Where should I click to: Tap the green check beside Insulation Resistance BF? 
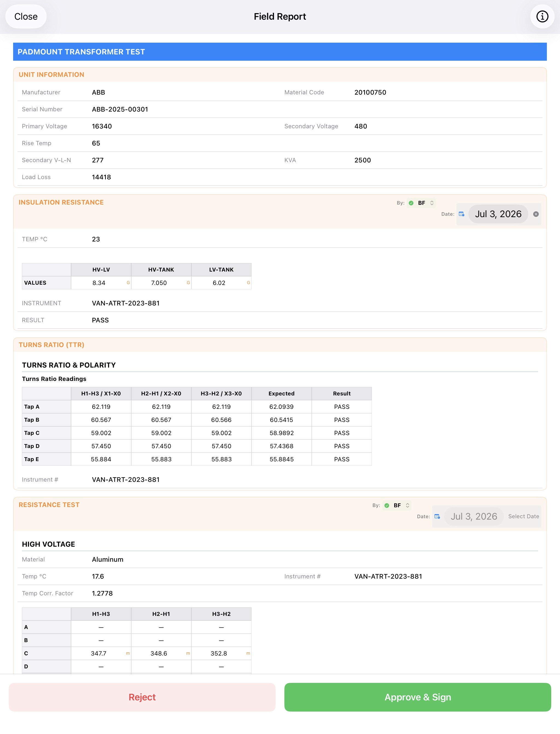(x=411, y=203)
